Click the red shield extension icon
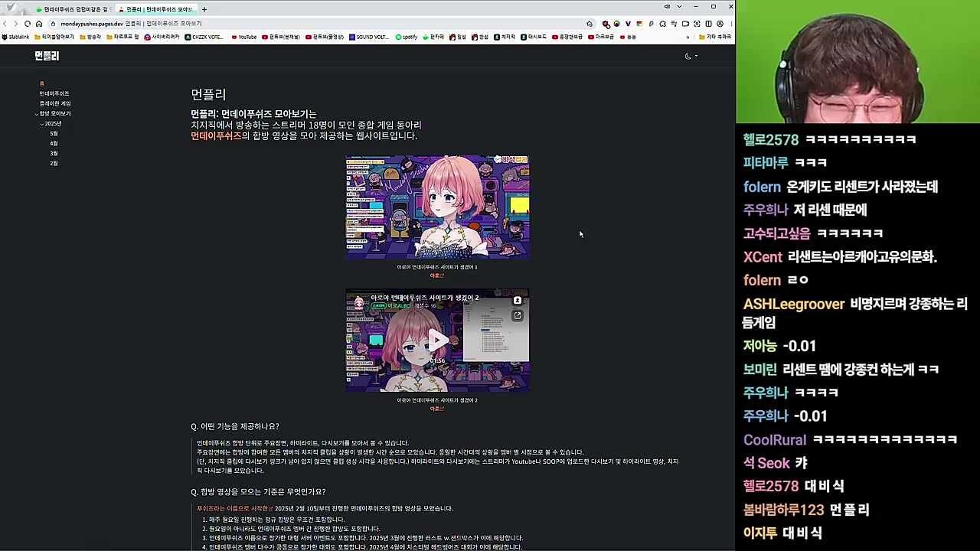The width and height of the screenshot is (980, 551). 606,24
